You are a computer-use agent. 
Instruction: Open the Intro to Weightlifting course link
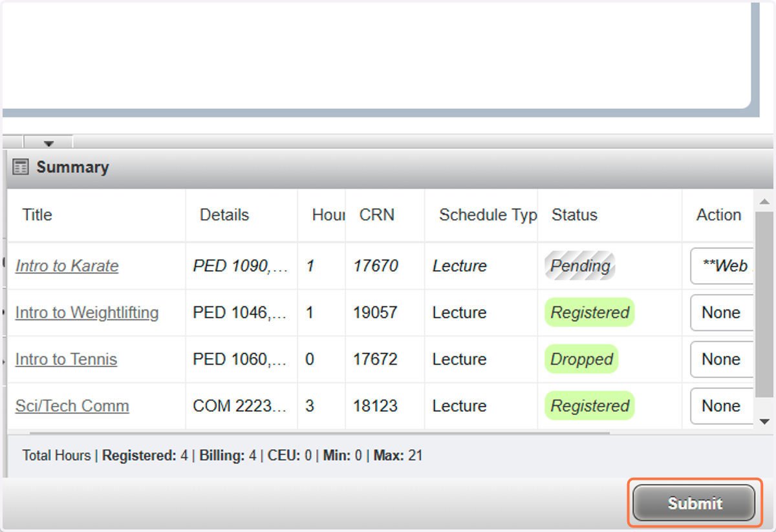click(87, 312)
